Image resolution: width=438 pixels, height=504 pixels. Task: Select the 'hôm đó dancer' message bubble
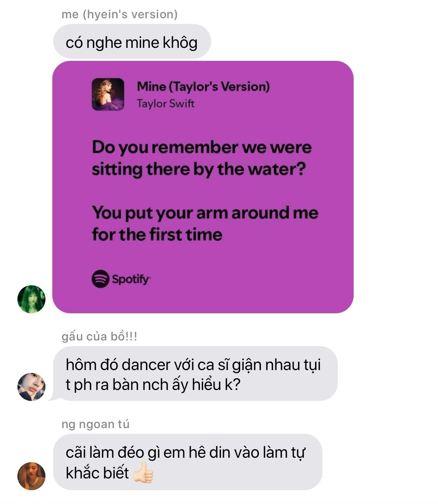tap(195, 374)
